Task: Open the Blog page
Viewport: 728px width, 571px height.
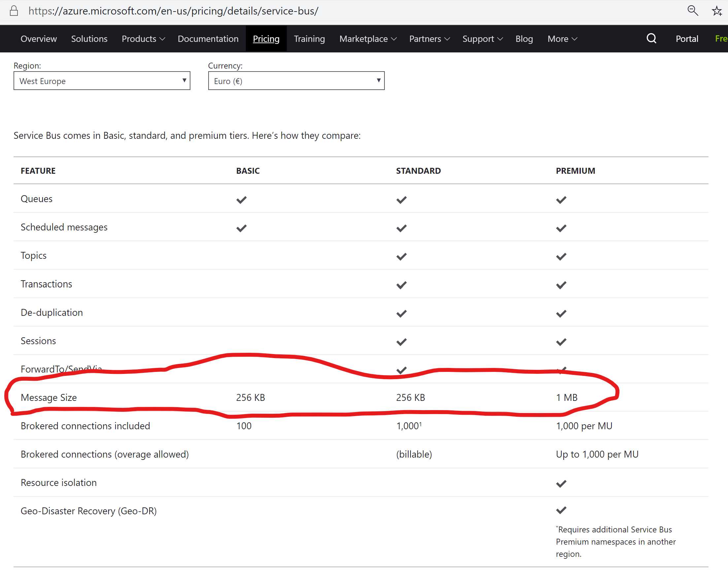Action: click(524, 39)
